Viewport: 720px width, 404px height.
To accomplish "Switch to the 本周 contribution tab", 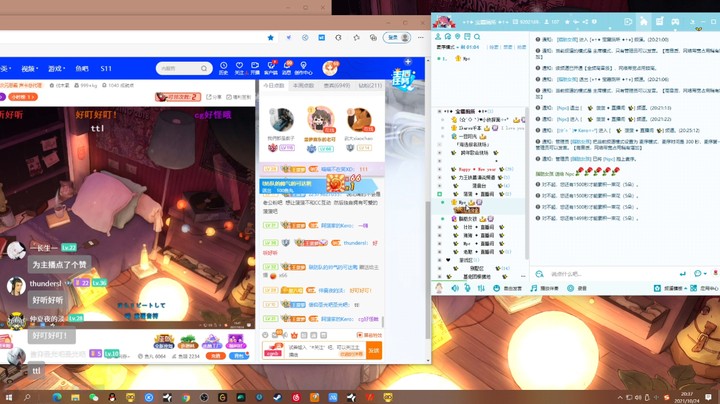I will pos(304,86).
